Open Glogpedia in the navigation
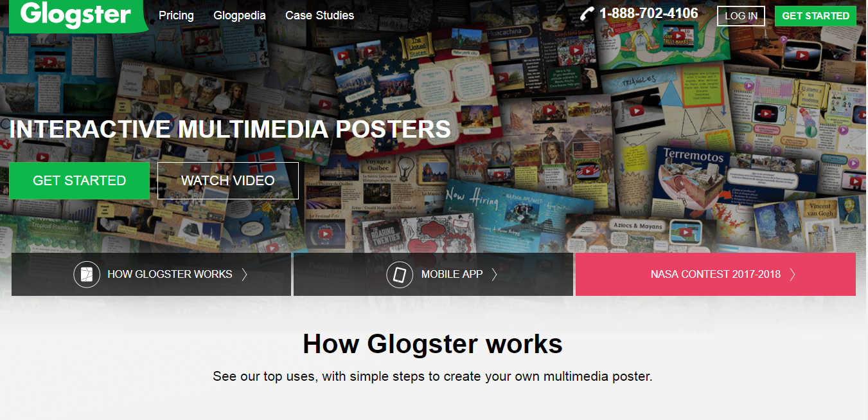 click(240, 15)
